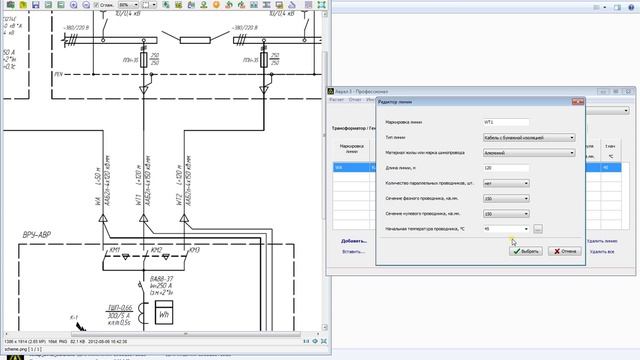Click the 1:1 actual size status bar icon

(306, 341)
